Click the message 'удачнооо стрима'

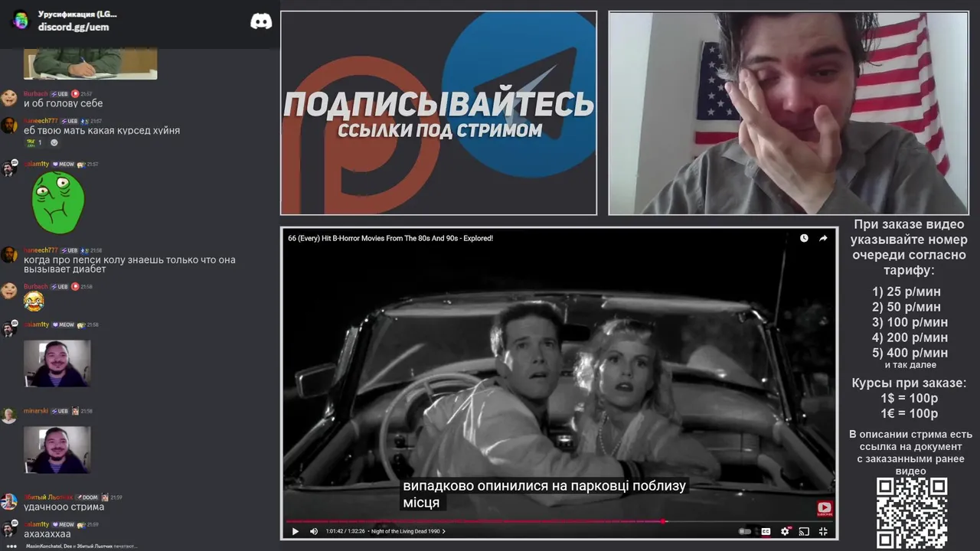coord(64,507)
